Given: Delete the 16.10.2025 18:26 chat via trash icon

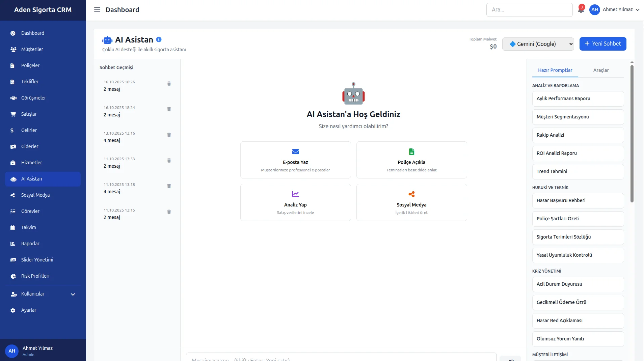Looking at the screenshot, I should tap(169, 84).
